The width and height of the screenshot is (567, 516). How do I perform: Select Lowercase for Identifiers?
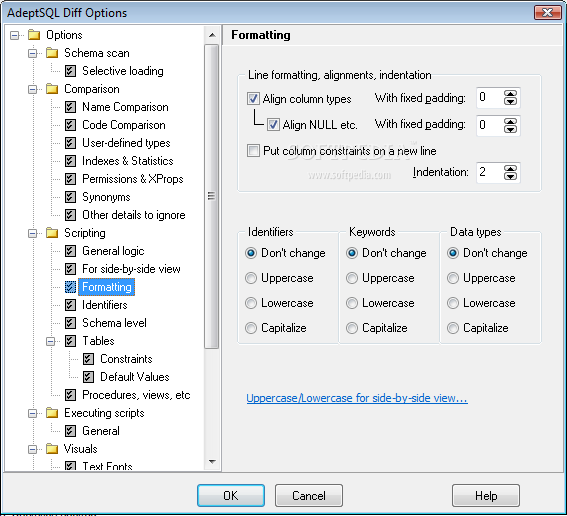(251, 303)
